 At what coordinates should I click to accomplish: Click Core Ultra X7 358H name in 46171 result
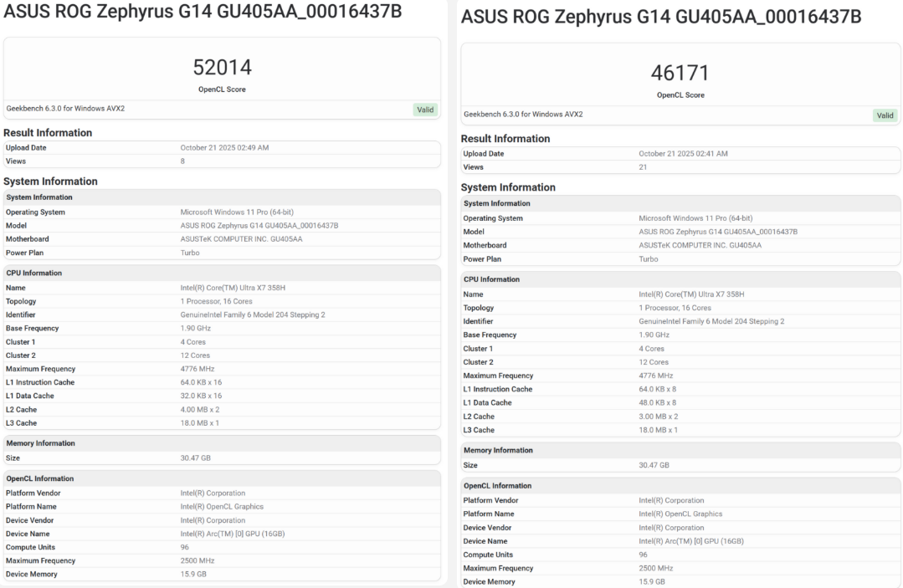691,294
